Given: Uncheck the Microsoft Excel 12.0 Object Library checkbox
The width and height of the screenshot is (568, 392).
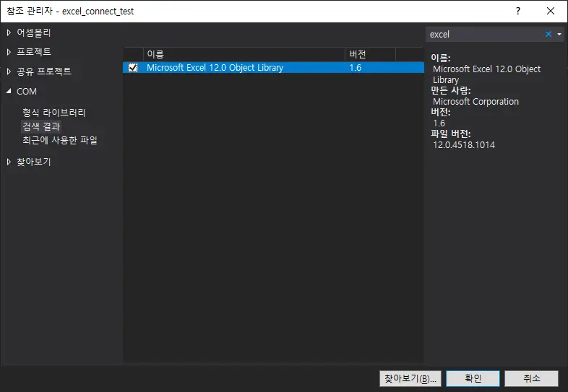Looking at the screenshot, I should click(133, 68).
